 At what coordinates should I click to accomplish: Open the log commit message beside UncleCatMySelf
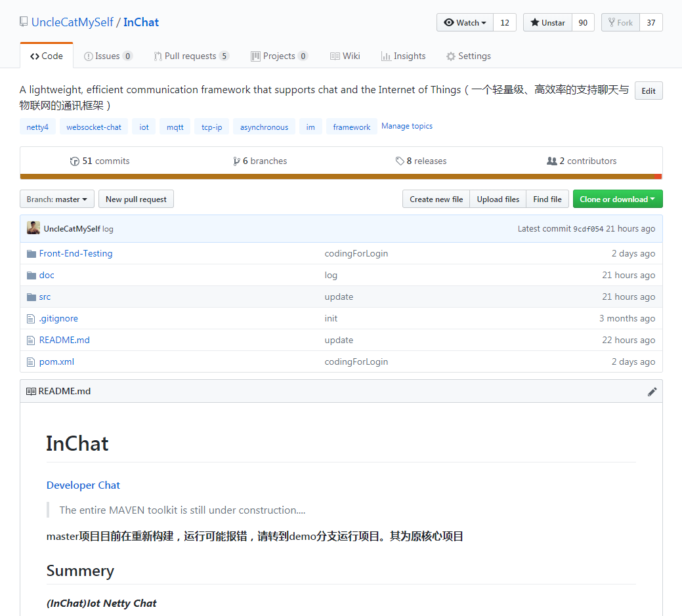coord(108,229)
